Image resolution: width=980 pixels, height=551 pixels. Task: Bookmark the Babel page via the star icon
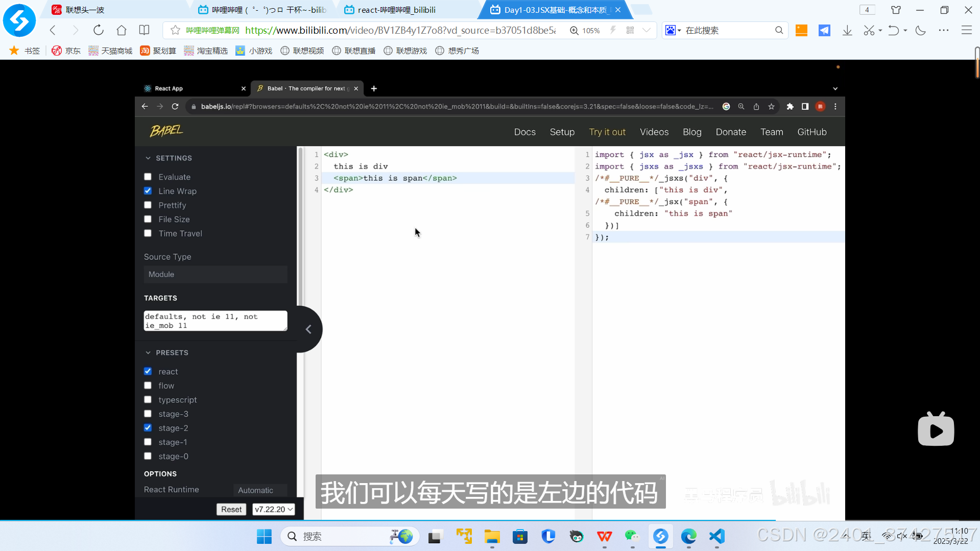(x=771, y=107)
